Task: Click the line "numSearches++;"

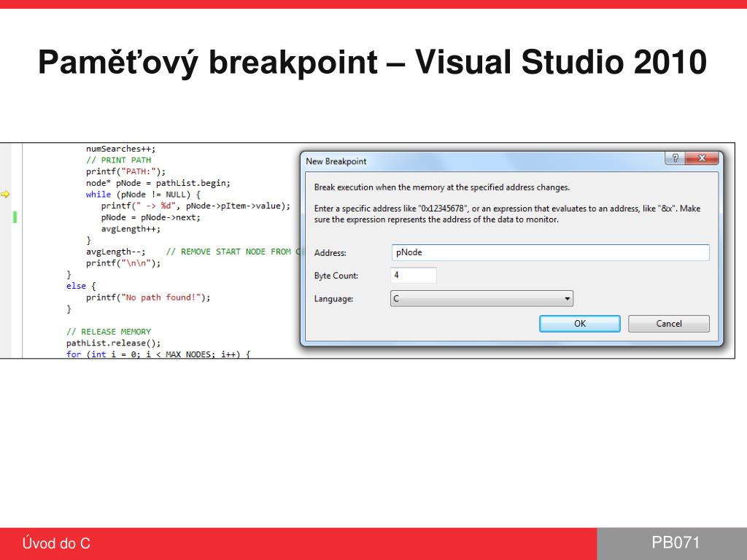Action: 120,149
